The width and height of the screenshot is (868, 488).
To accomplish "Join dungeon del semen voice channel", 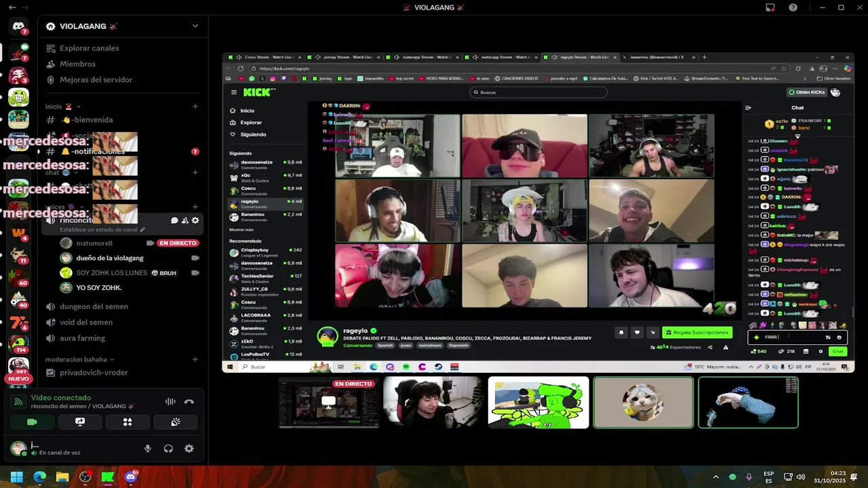I will coord(94,306).
